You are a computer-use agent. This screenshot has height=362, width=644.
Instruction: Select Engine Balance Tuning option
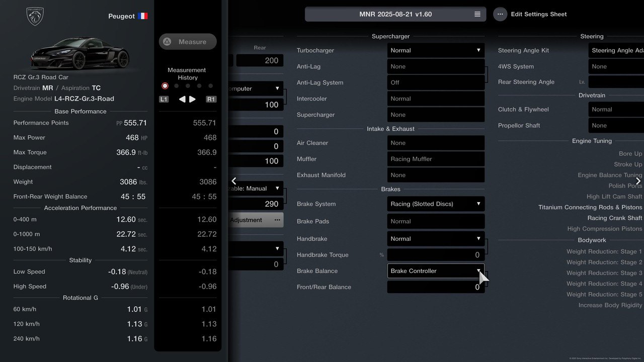[x=610, y=175]
